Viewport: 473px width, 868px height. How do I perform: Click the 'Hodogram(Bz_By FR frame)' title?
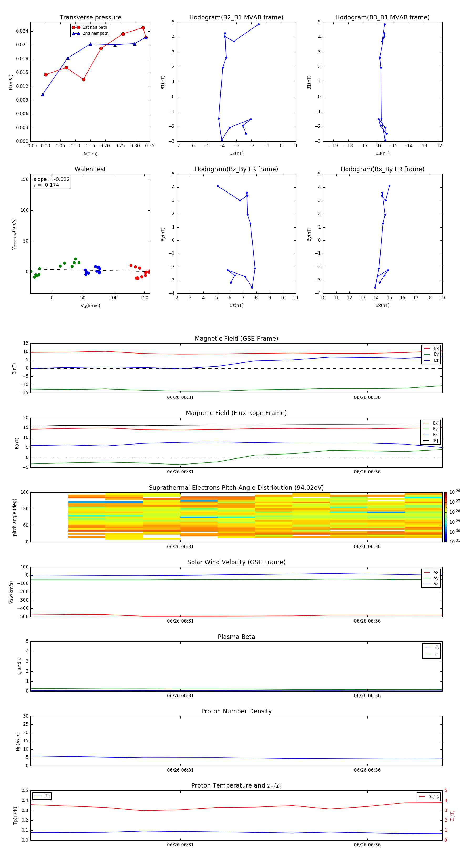click(236, 169)
